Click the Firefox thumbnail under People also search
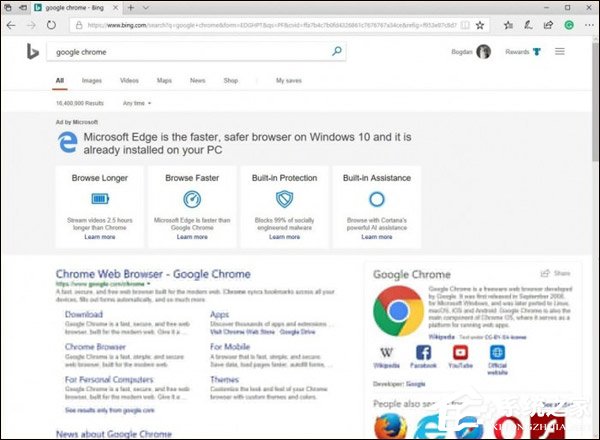Image resolution: width=600 pixels, height=440 pixels. [390, 427]
